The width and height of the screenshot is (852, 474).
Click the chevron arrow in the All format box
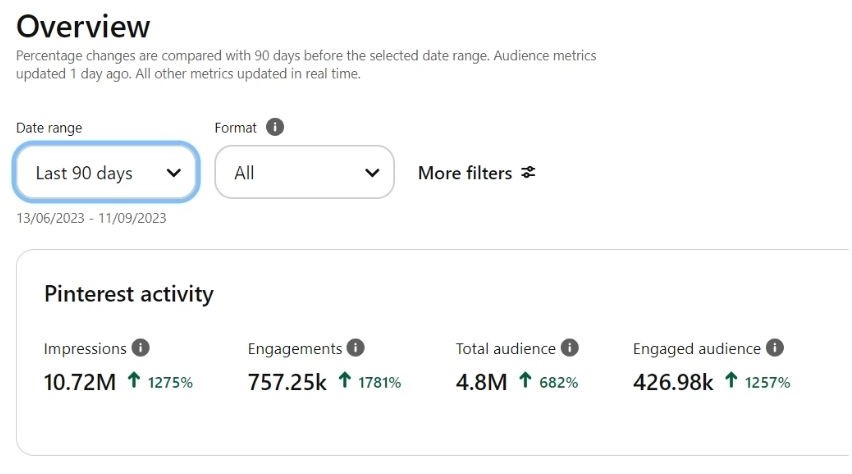(x=372, y=173)
